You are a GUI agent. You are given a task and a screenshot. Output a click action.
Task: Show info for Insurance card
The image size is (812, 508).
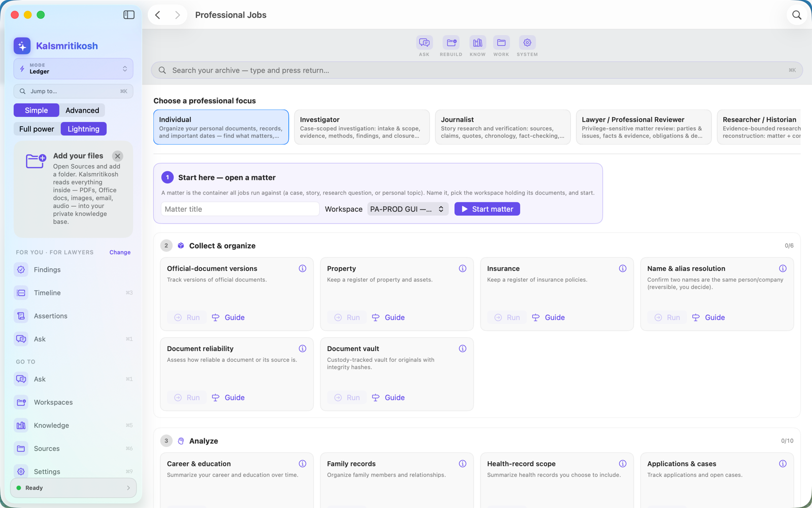coord(623,268)
